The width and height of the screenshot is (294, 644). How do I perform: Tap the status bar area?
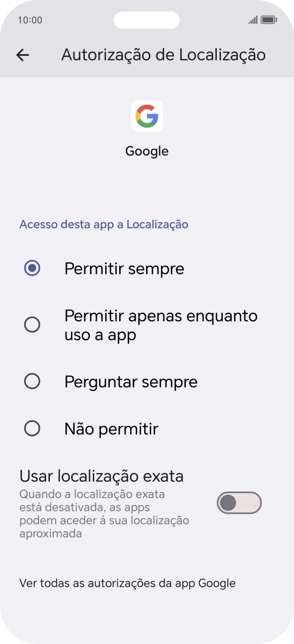(x=147, y=20)
